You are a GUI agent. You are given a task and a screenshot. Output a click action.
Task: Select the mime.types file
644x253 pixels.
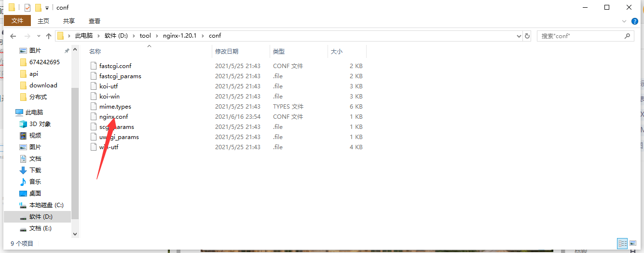tap(115, 107)
